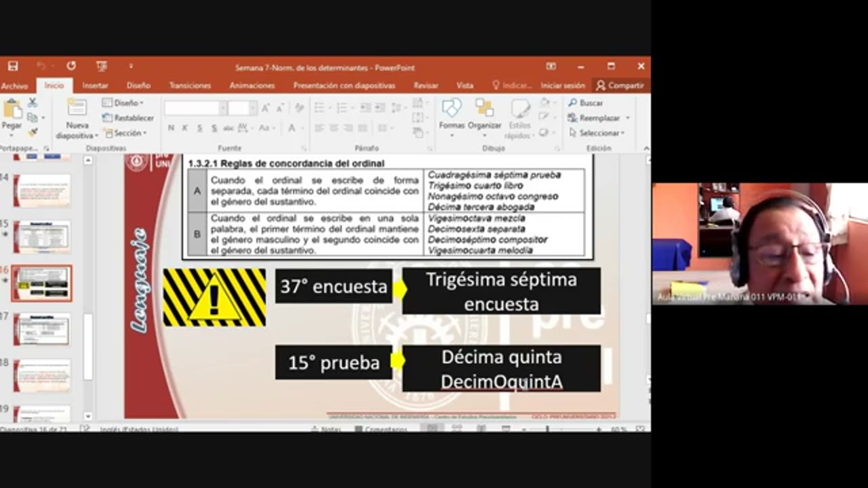Save the presentation with the floppy icon
The width and height of the screenshot is (868, 488).
13,66
